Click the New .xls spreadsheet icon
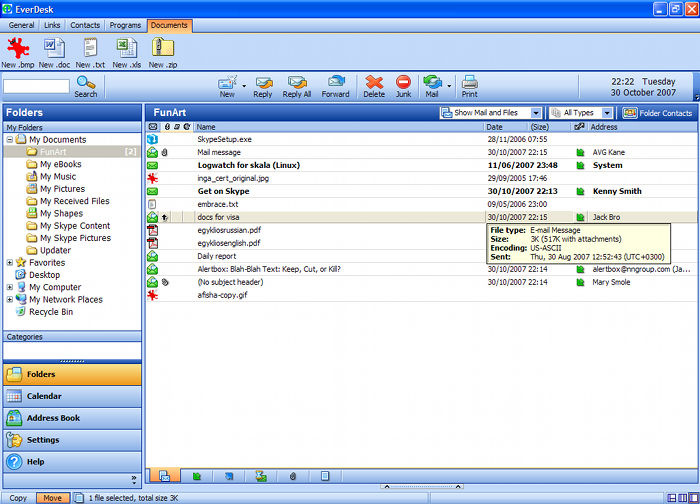The image size is (700, 504). coord(125,48)
